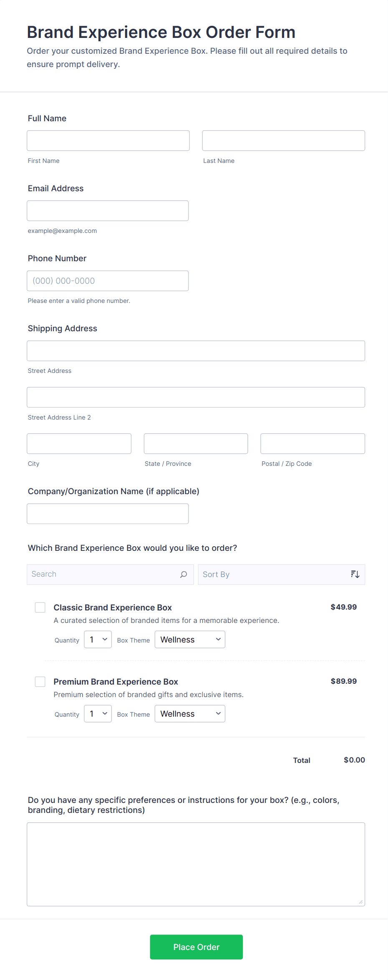Click the search magnifier icon
Screen dimensions: 388x980
(184, 575)
